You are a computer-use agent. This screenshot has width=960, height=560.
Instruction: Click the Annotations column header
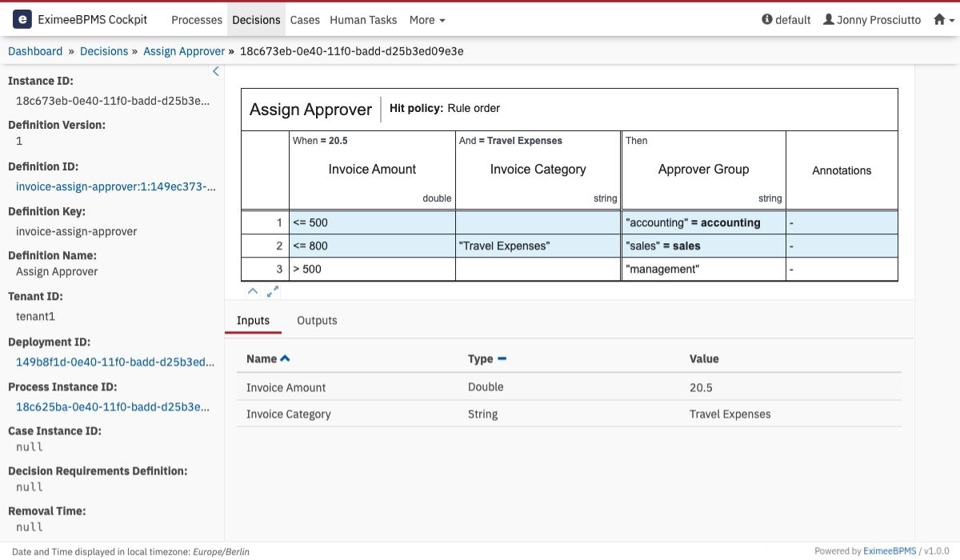pos(842,170)
